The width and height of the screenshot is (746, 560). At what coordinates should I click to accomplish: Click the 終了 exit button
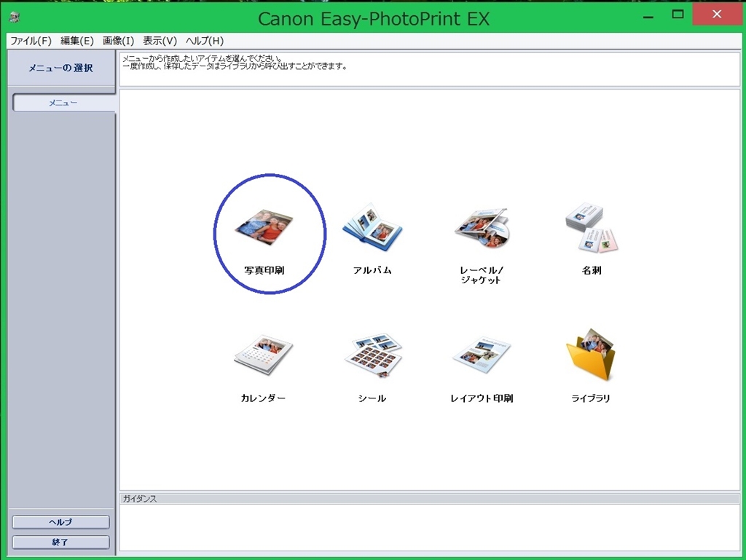point(61,542)
